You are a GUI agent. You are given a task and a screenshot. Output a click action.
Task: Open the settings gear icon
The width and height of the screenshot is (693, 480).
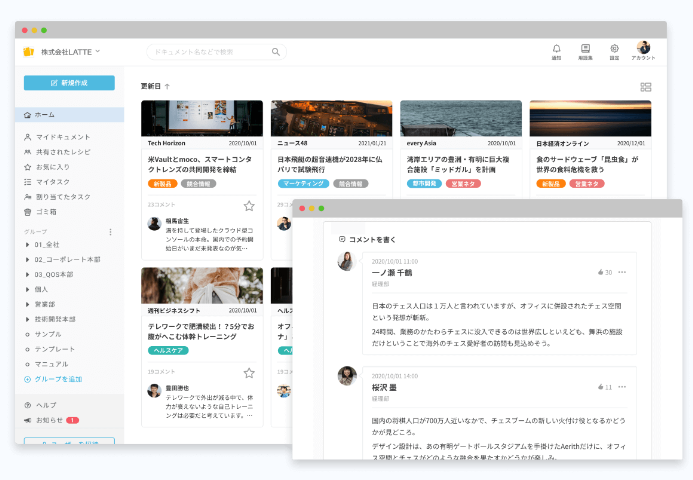[614, 49]
